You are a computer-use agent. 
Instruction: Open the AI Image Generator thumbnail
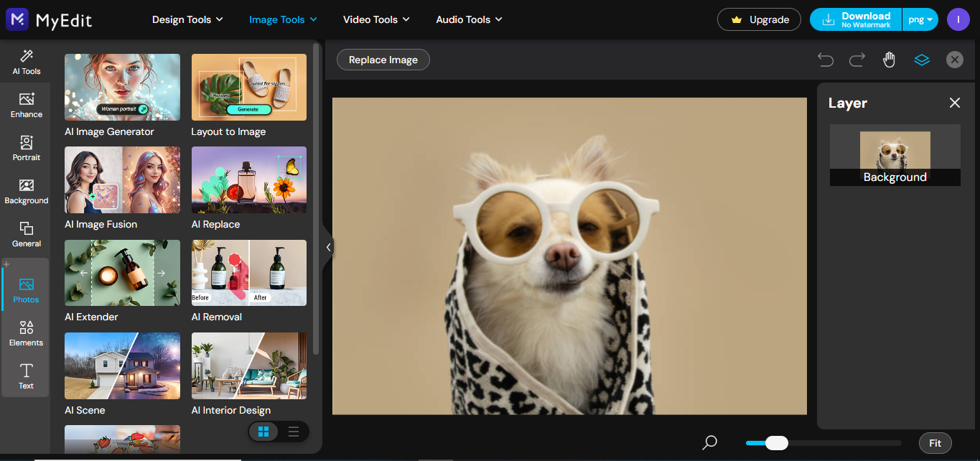pos(122,87)
